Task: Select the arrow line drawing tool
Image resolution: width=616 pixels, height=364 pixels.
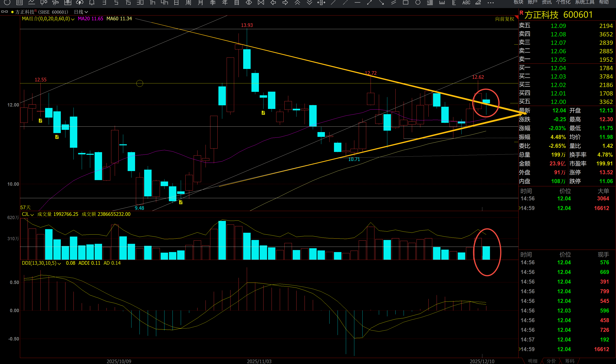Action: click(381, 2)
